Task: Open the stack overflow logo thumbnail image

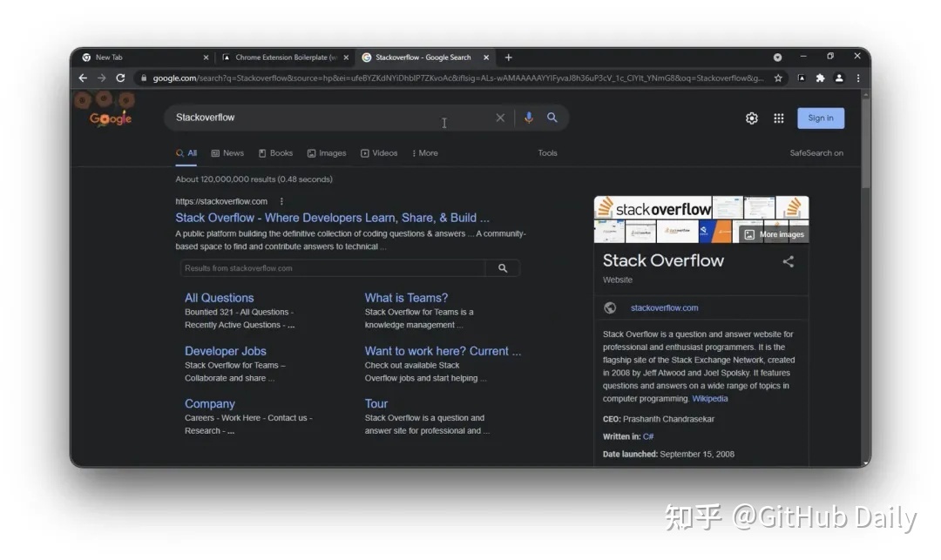Action: coord(653,208)
